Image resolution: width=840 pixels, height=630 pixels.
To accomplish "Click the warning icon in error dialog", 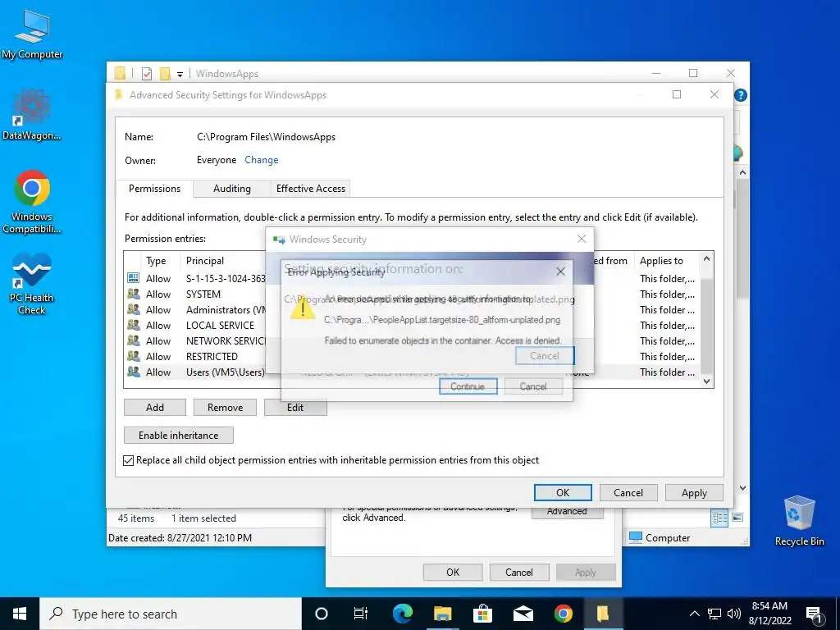I will 303,308.
